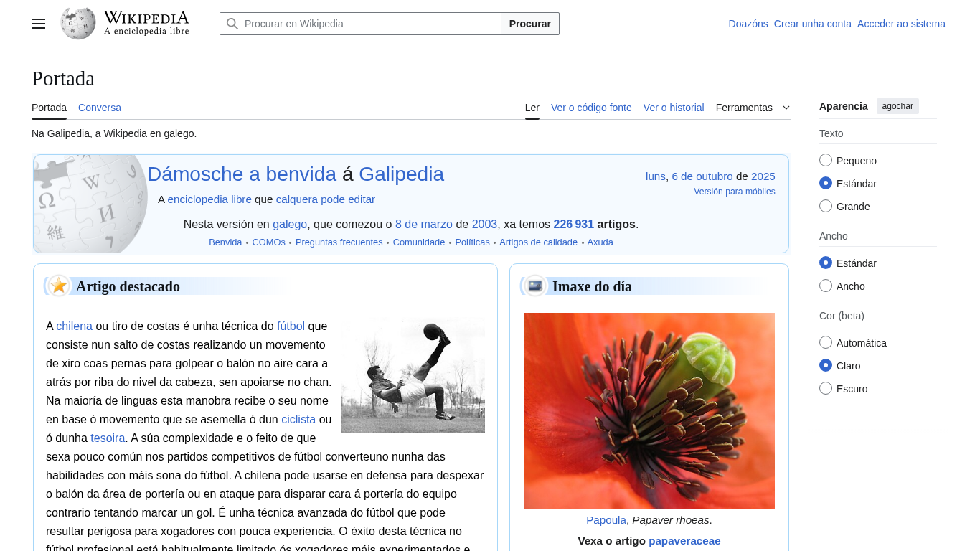Screen dimensions: 980x551
Task: Click the fútbol link in featured article
Action: coord(291,326)
